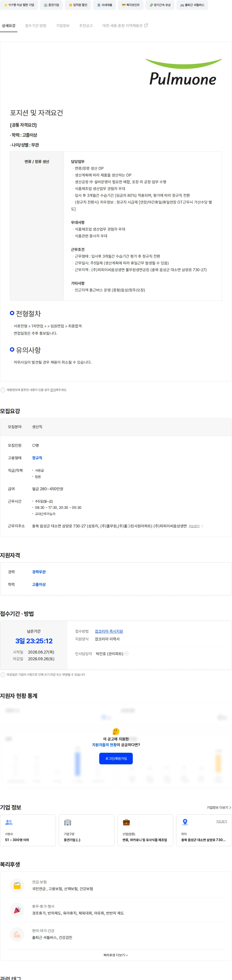Image resolution: width=232 pixels, height=980 pixels.
Task: Click the Pulmuone company logo
Action: [183, 71]
